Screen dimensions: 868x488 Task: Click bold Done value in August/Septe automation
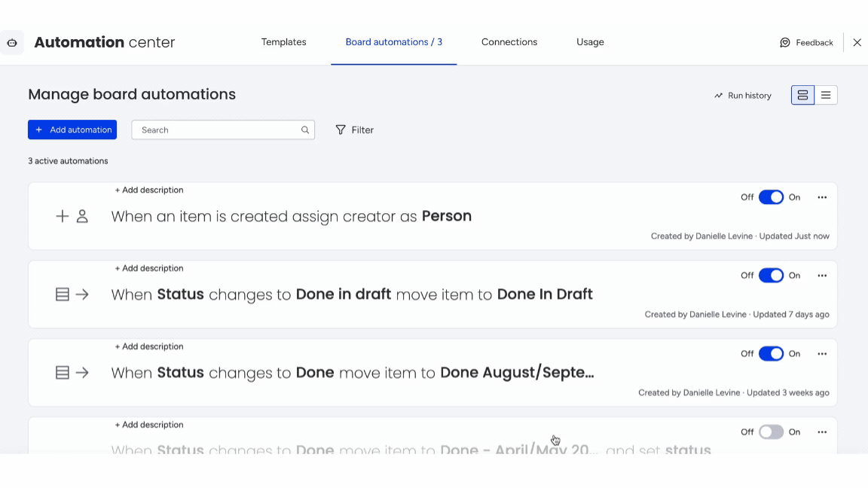coord(315,373)
